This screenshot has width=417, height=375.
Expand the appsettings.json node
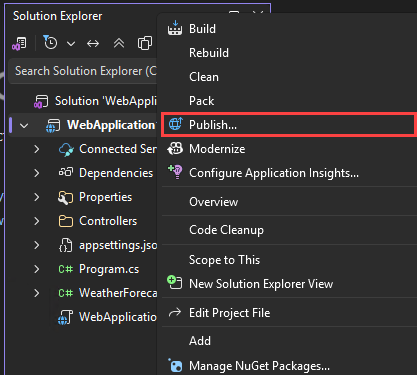click(x=37, y=245)
